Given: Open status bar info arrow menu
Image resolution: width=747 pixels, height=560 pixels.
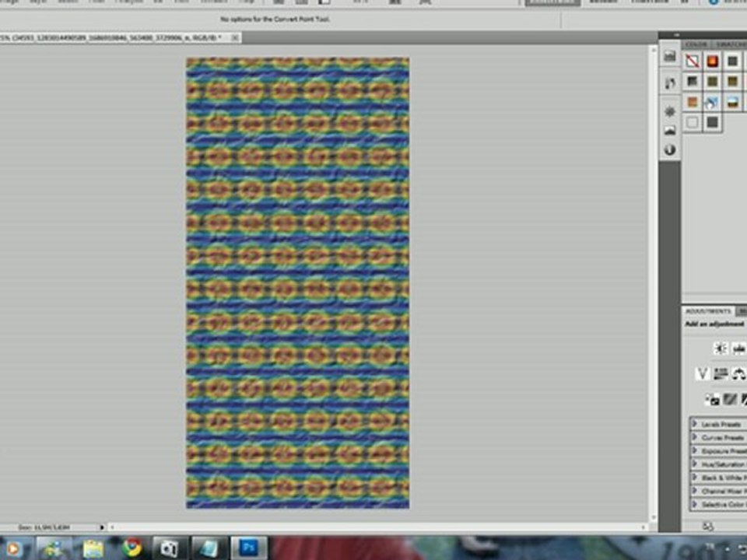Looking at the screenshot, I should click(x=101, y=527).
